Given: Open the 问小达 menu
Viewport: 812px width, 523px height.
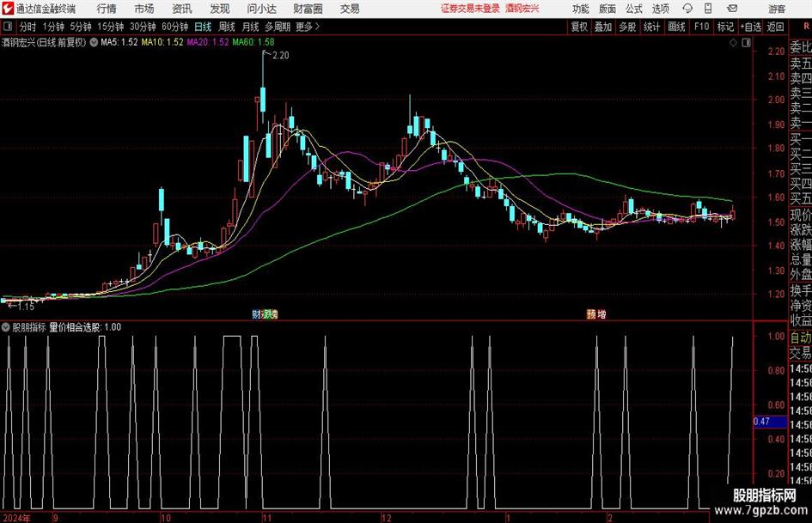Looking at the screenshot, I should [x=261, y=9].
